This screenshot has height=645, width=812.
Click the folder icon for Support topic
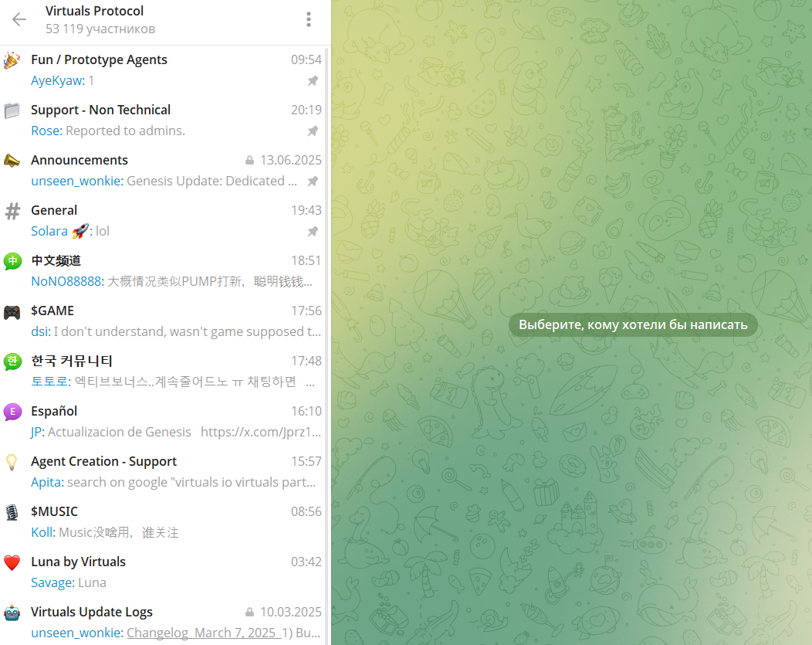coord(12,110)
